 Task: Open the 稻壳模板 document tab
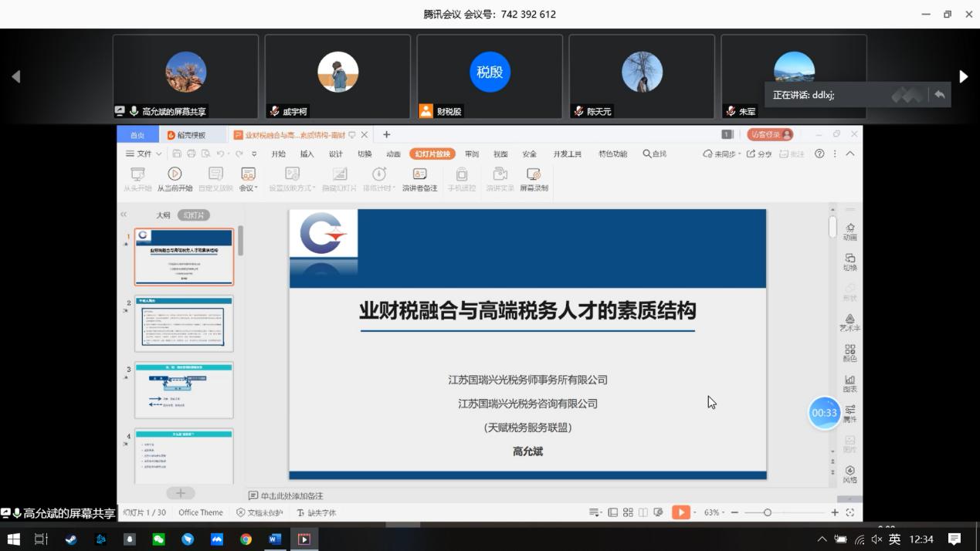pos(187,135)
